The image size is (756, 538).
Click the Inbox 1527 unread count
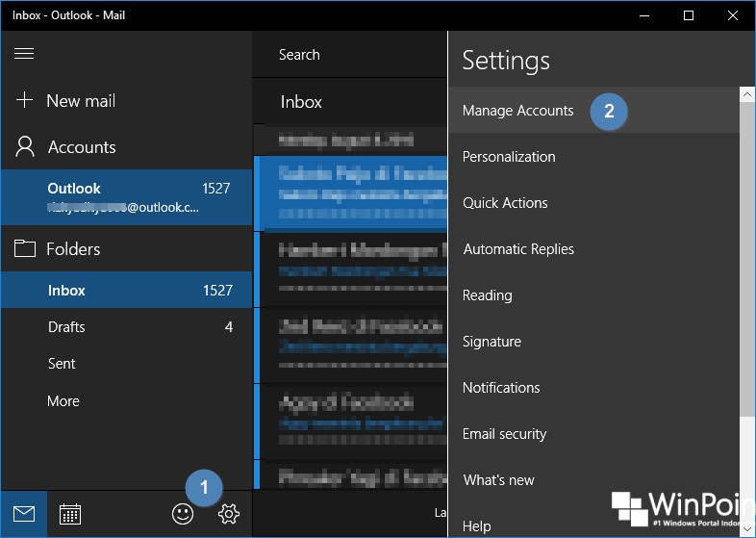(x=217, y=290)
